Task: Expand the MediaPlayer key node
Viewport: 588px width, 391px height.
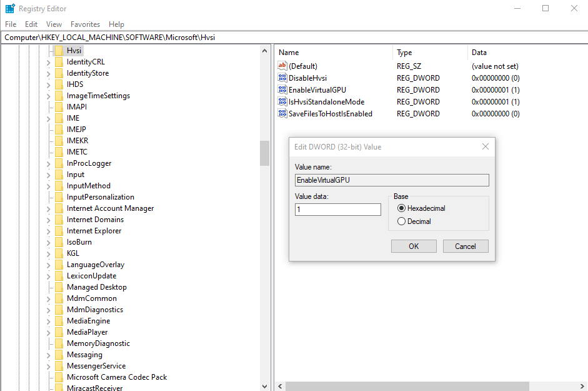Action: tap(49, 332)
